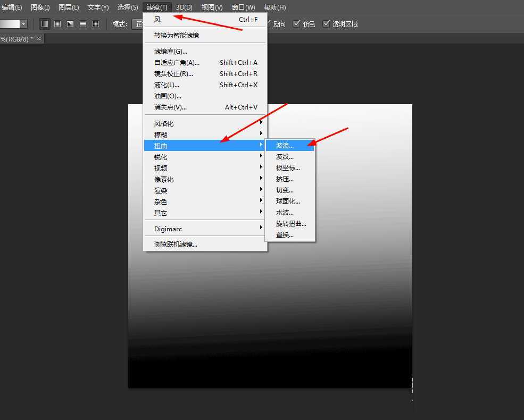Image resolution: width=524 pixels, height=420 pixels.
Task: Select the reflected gradient icon
Action: pyautogui.click(x=83, y=24)
